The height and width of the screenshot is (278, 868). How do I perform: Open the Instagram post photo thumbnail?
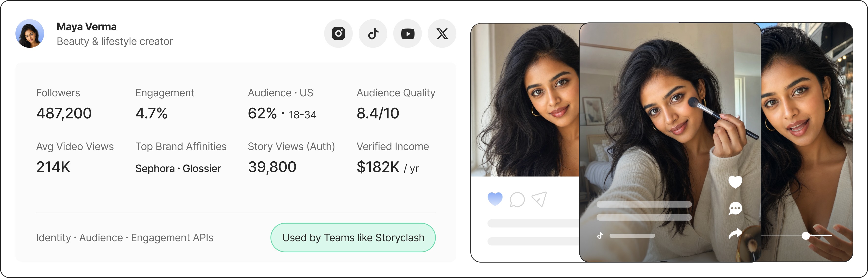[525, 100]
